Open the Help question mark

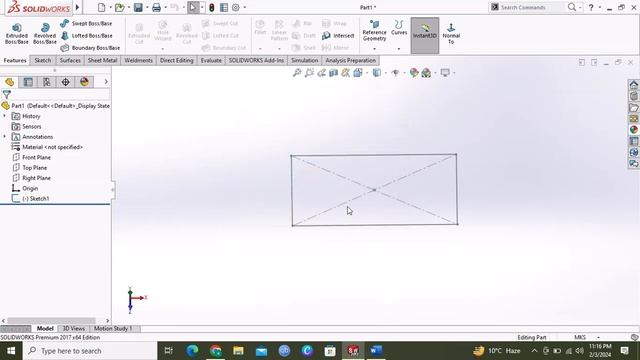pos(591,7)
